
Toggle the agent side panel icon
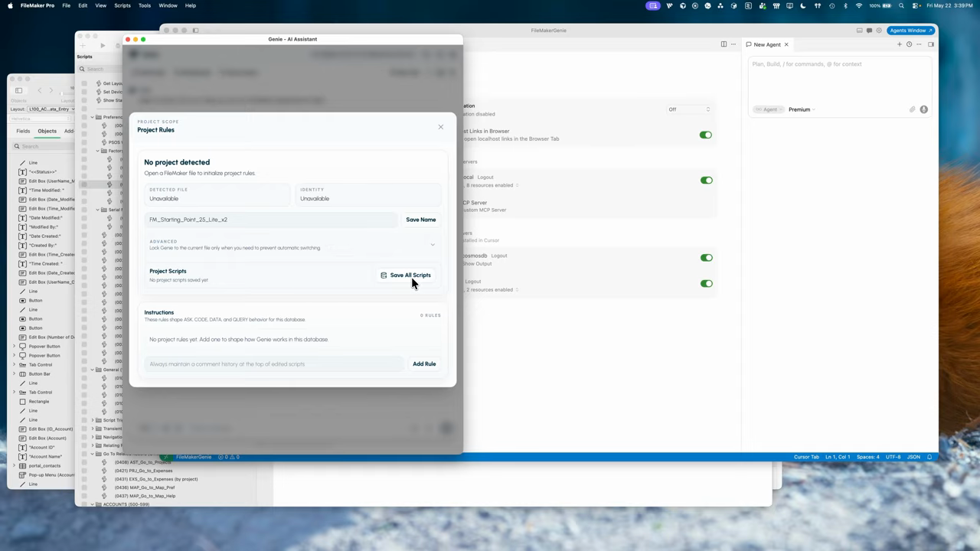coord(931,44)
